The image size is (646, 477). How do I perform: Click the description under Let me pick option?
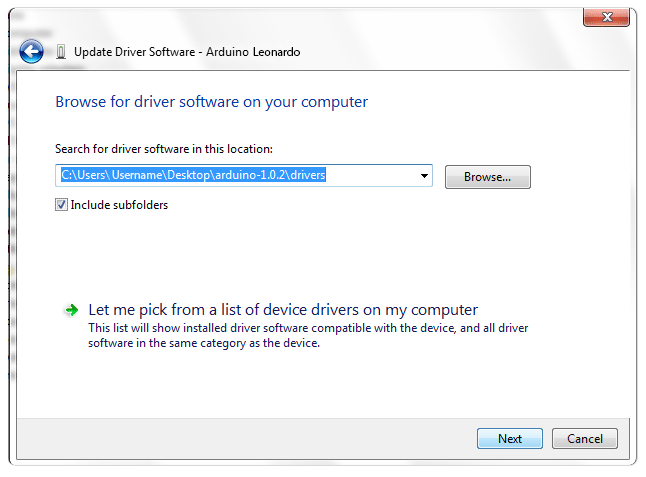tap(308, 335)
